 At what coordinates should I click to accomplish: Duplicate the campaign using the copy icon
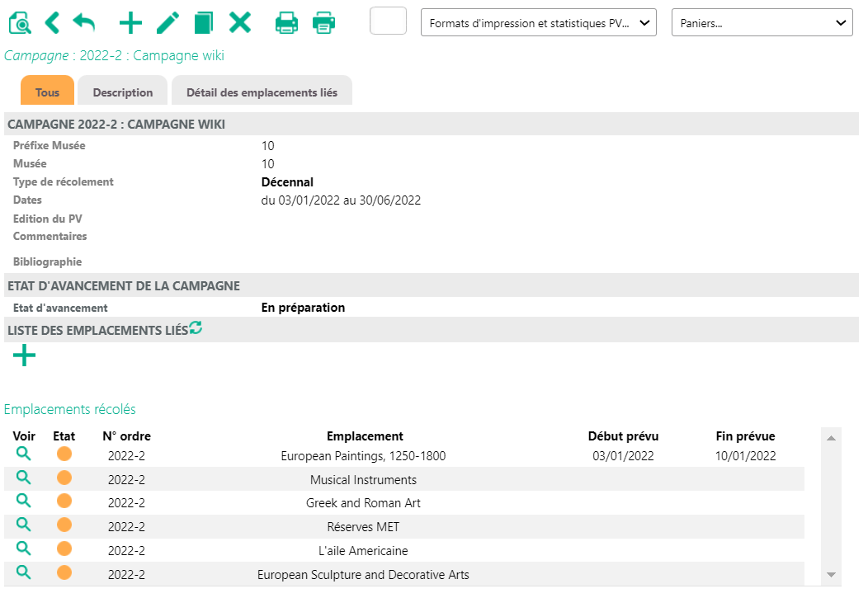point(203,22)
